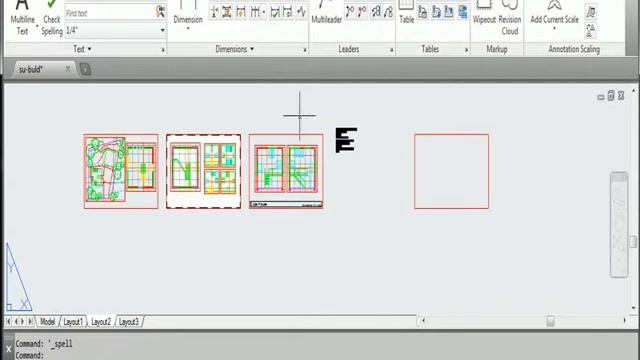Open Leaders panel dialog launcher arrow
This screenshot has height=360, width=640.
click(x=391, y=50)
